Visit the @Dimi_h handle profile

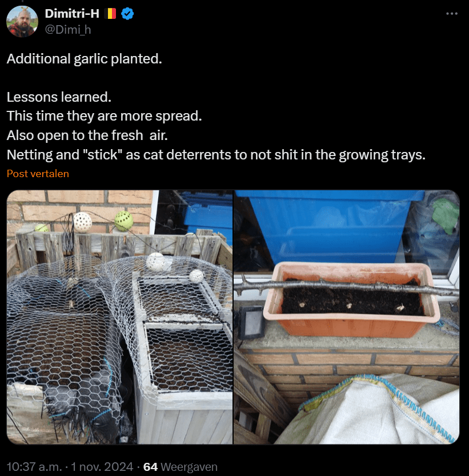click(x=67, y=30)
